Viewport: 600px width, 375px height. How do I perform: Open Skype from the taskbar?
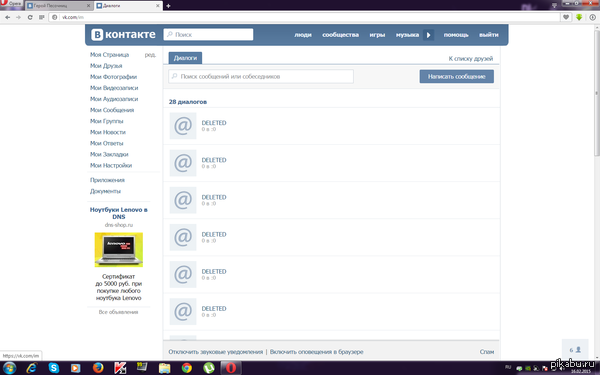click(x=54, y=368)
